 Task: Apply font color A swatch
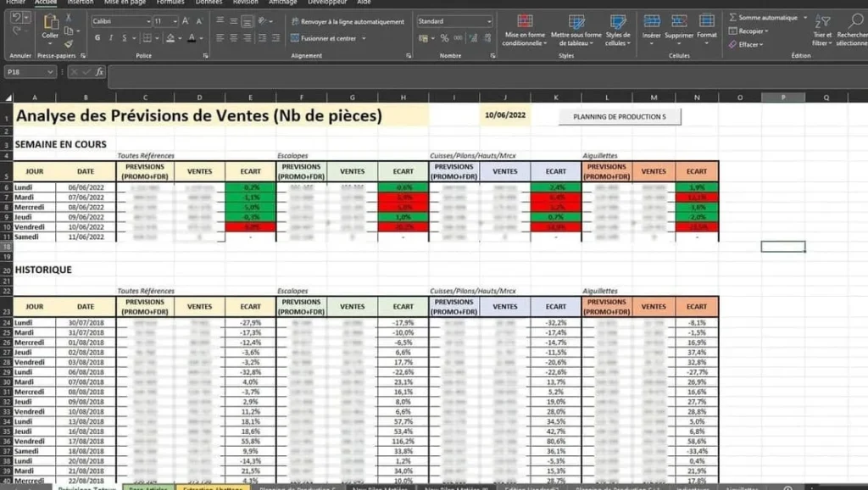192,38
